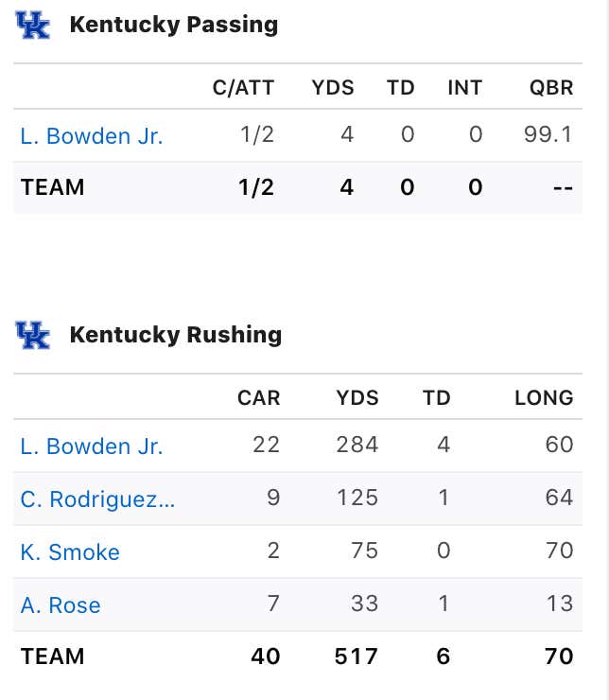The width and height of the screenshot is (609, 700).
Task: Select the QBR column header
Action: (x=551, y=87)
